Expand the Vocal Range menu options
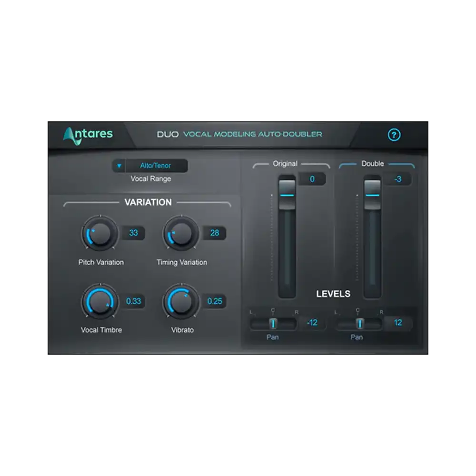Image resolution: width=476 pixels, height=476 pixels. (119, 166)
